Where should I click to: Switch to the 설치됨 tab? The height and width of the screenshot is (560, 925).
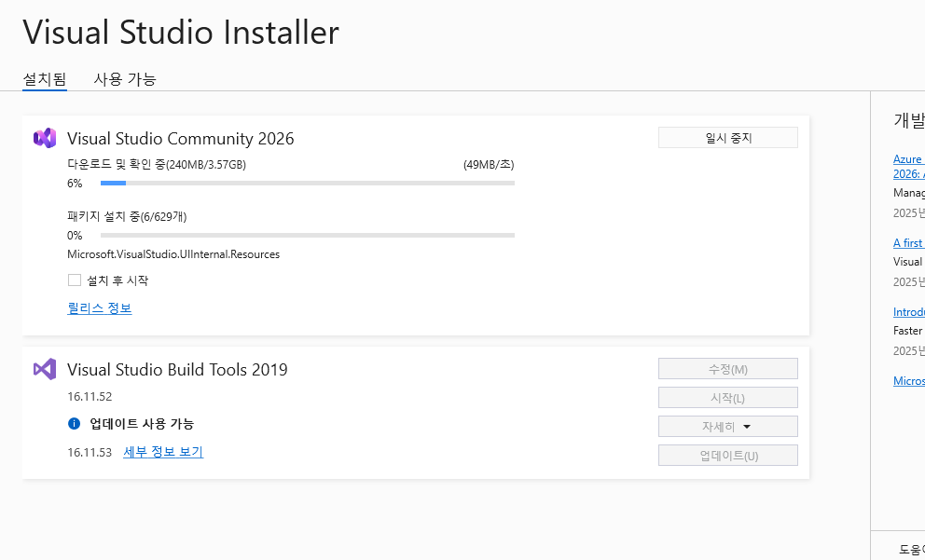tap(44, 79)
